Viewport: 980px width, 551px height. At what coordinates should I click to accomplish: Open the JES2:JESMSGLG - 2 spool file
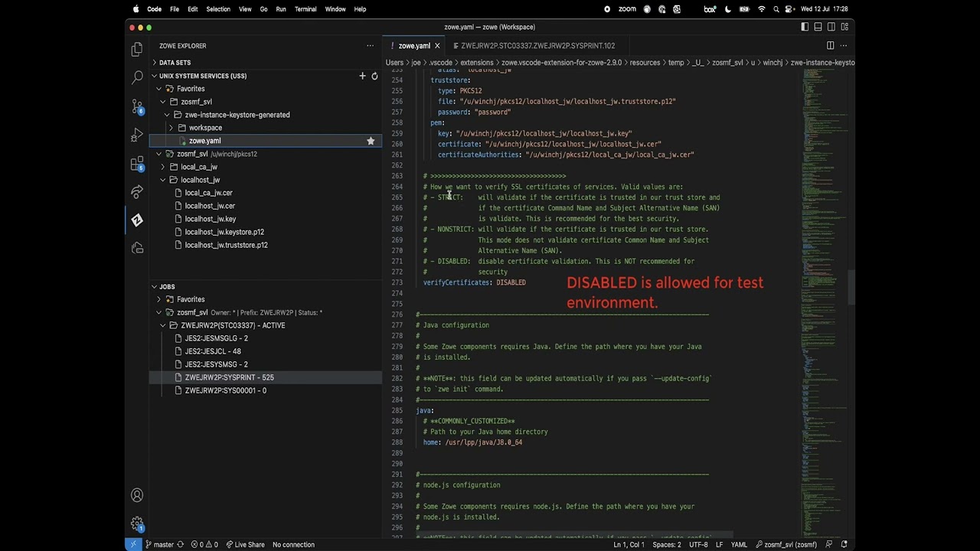point(216,338)
